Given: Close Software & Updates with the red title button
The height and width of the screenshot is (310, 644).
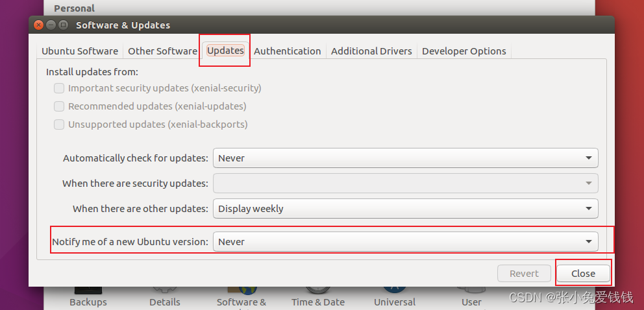Looking at the screenshot, I should 38,25.
